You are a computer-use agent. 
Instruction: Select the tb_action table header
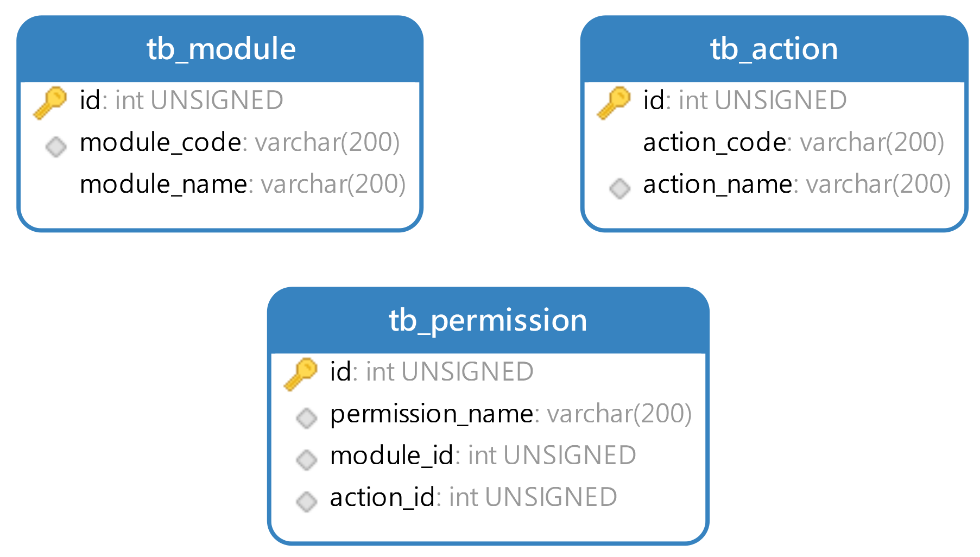774,49
